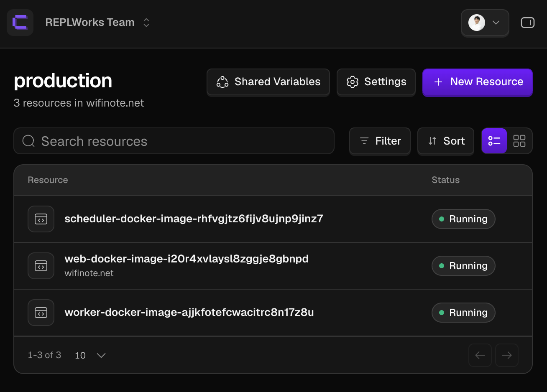Go to next page arrow
This screenshot has width=547, height=392.
507,355
